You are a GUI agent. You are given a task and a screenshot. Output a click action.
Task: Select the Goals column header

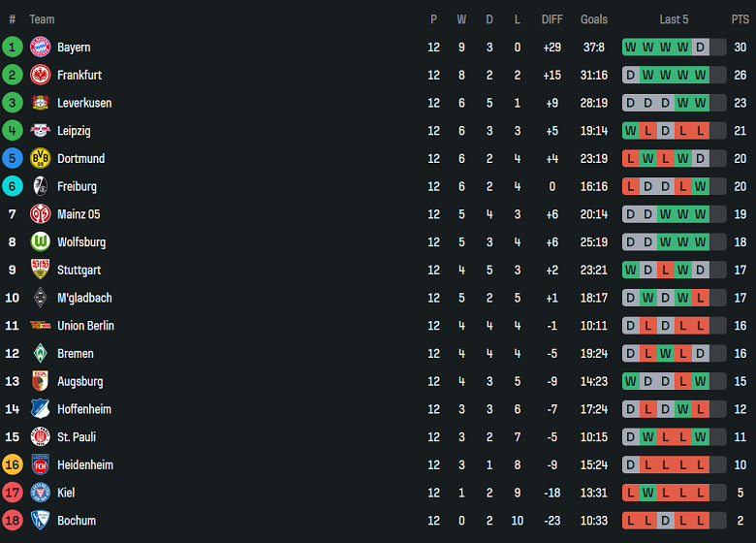tap(594, 19)
